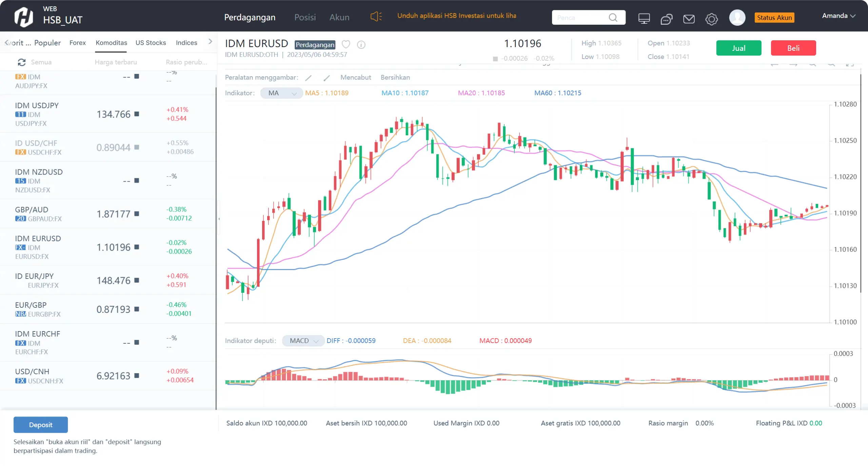
Task: Click the Floating P&L IXD 0.00 value
Action: coord(789,423)
